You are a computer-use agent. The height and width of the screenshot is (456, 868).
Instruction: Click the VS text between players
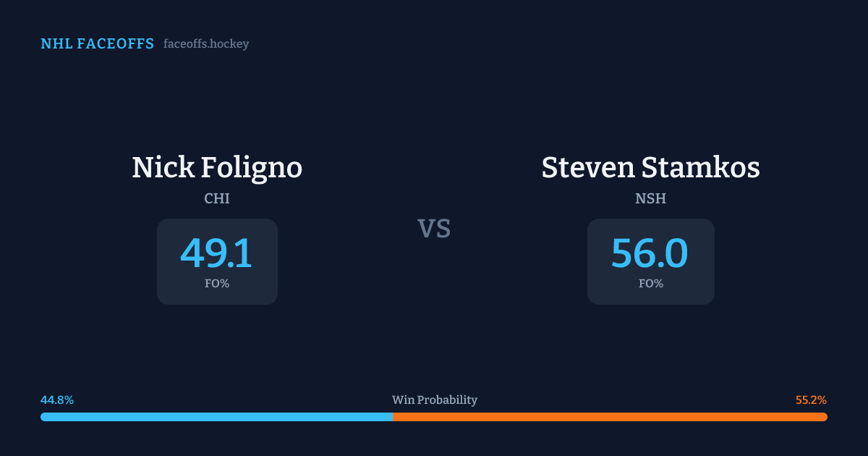[x=434, y=229]
